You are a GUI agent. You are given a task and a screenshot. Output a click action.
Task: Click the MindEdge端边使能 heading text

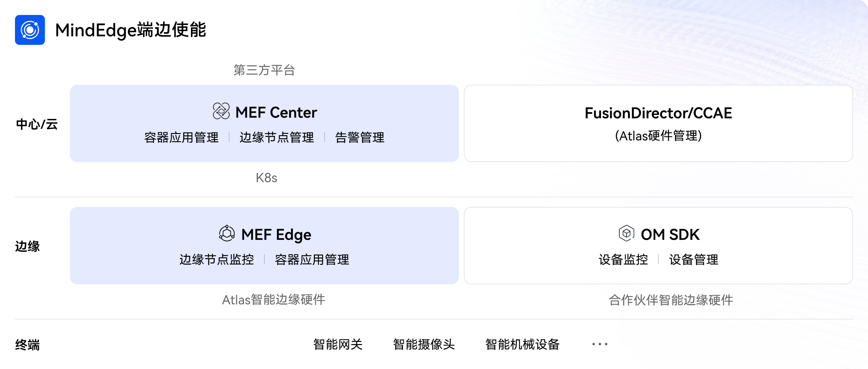click(130, 30)
